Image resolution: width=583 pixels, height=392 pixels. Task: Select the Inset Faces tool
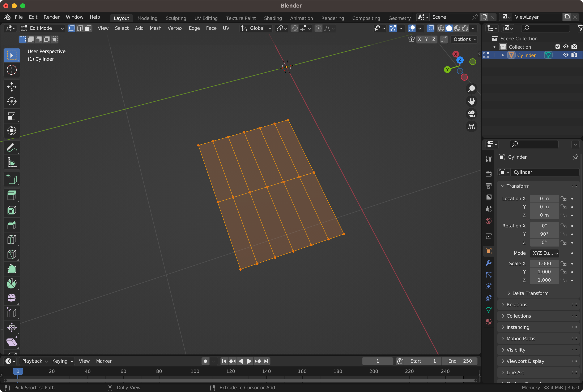pos(12,210)
